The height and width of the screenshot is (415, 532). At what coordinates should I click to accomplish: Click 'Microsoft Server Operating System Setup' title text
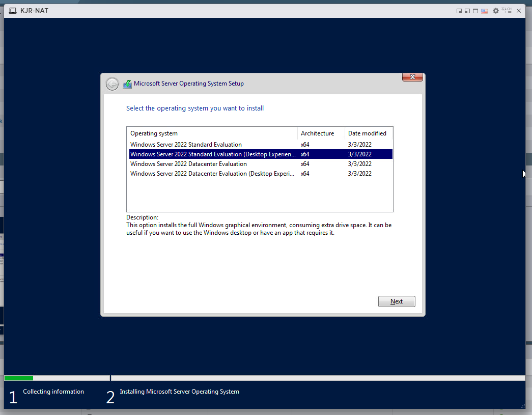click(189, 84)
